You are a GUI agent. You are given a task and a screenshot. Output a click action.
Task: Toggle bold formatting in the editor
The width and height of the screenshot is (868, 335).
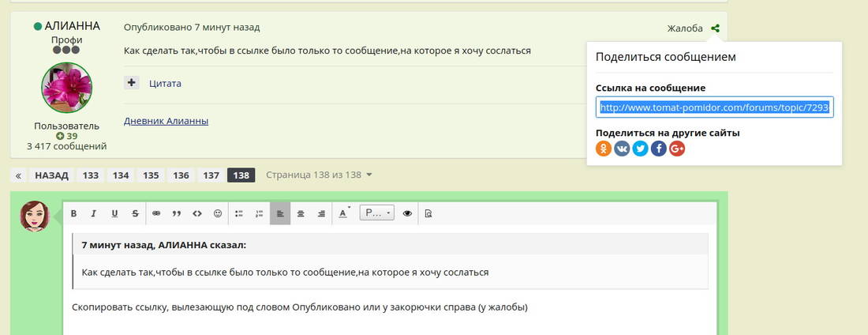73,213
